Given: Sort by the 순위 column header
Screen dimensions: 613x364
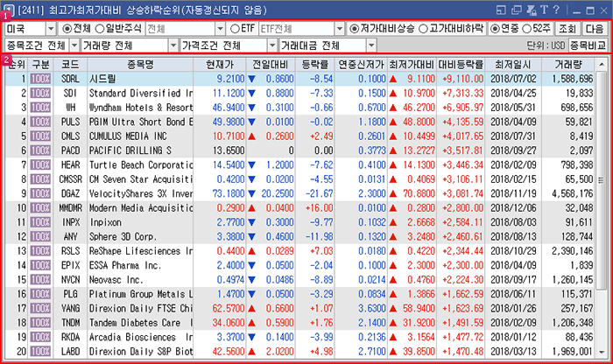Looking at the screenshot, I should 16,65.
